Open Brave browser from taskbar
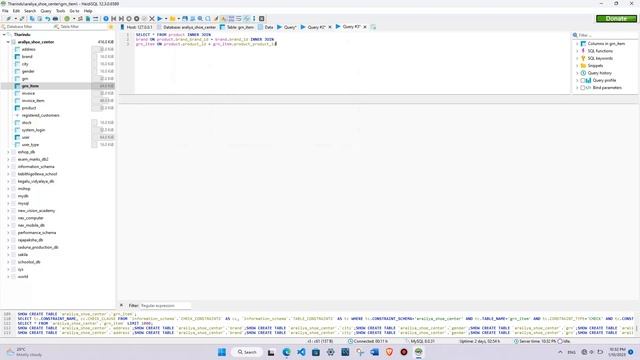The image size is (640, 360). [x=389, y=352]
